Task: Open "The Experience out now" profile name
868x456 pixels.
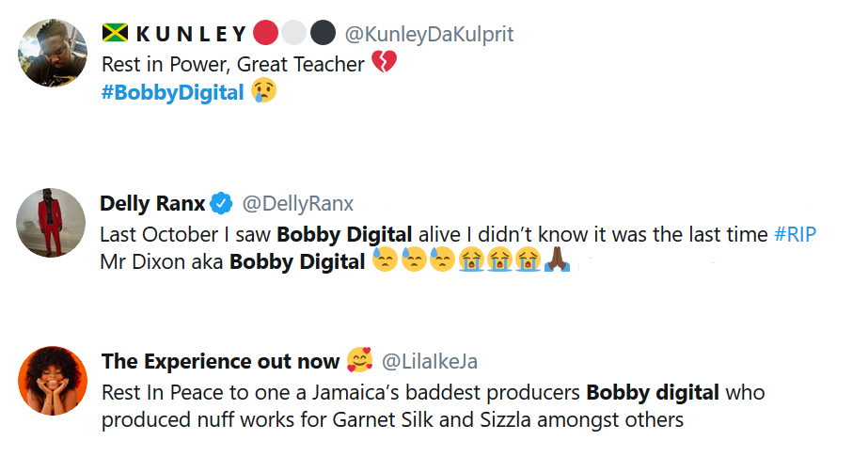Action: click(x=220, y=361)
